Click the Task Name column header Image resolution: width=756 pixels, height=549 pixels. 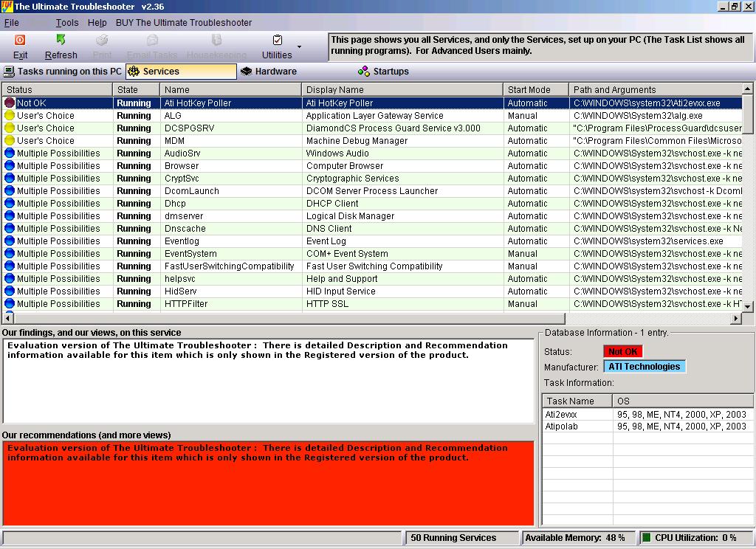[577, 401]
